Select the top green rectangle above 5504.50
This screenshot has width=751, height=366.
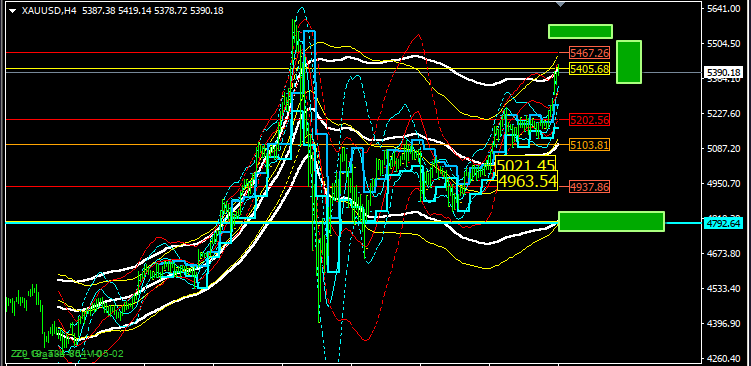tap(580, 31)
